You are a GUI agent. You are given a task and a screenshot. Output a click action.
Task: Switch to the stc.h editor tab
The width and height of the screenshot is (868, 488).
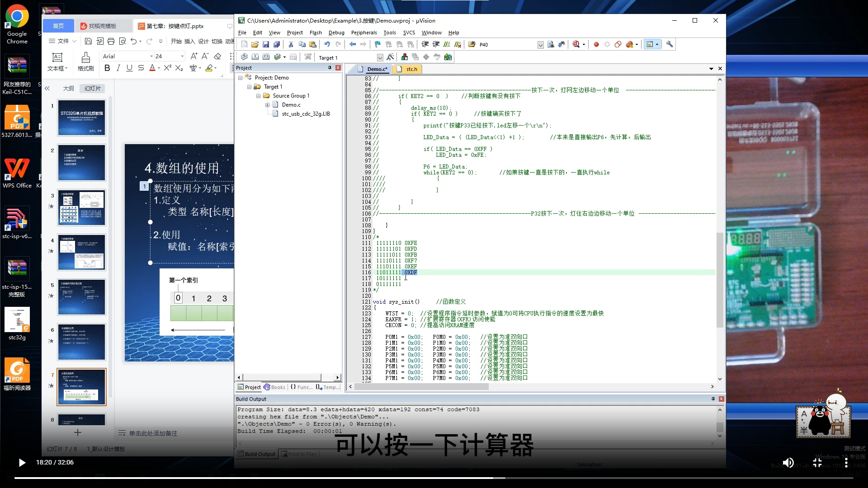click(407, 69)
